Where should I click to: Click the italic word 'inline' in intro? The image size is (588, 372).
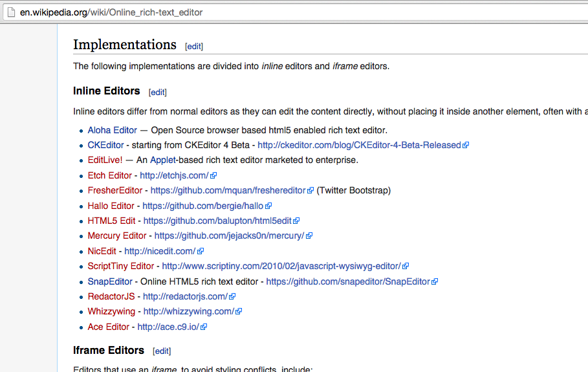point(272,67)
